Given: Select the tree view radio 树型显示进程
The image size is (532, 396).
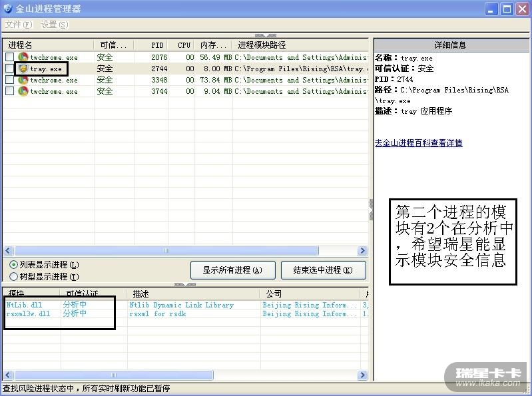Looking at the screenshot, I should (x=13, y=277).
